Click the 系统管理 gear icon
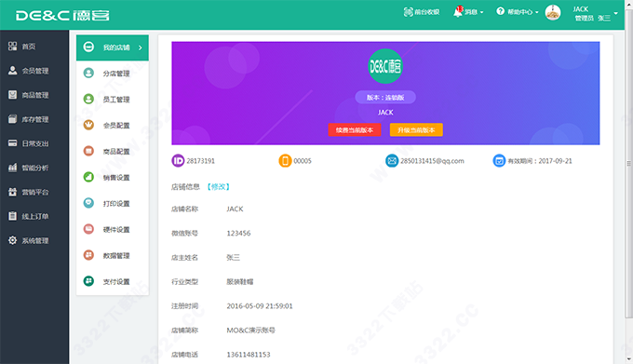Viewport: 633px width, 364px height. [x=12, y=240]
